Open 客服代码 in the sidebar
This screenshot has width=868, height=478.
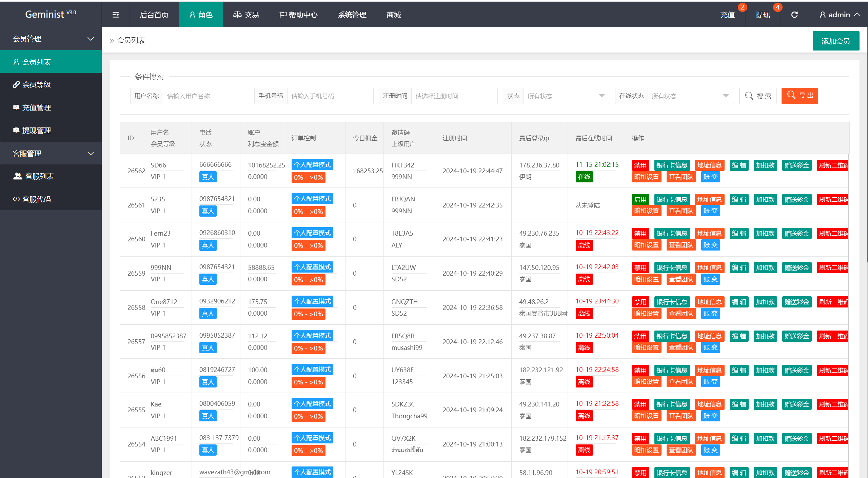(36, 199)
